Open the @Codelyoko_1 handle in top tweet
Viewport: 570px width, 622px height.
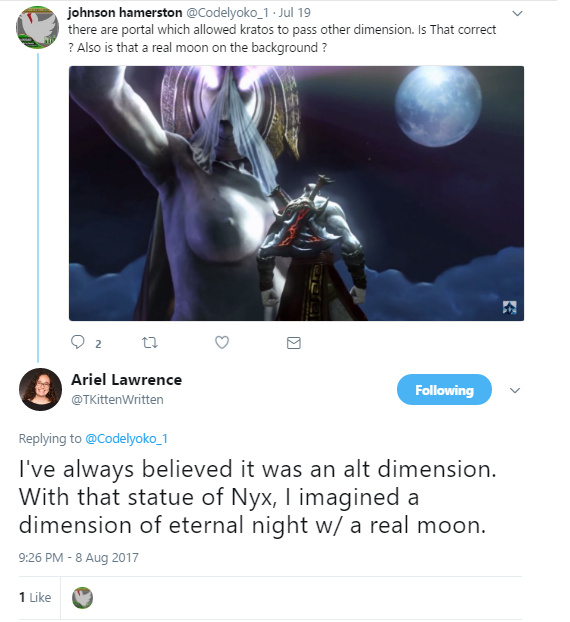(227, 13)
